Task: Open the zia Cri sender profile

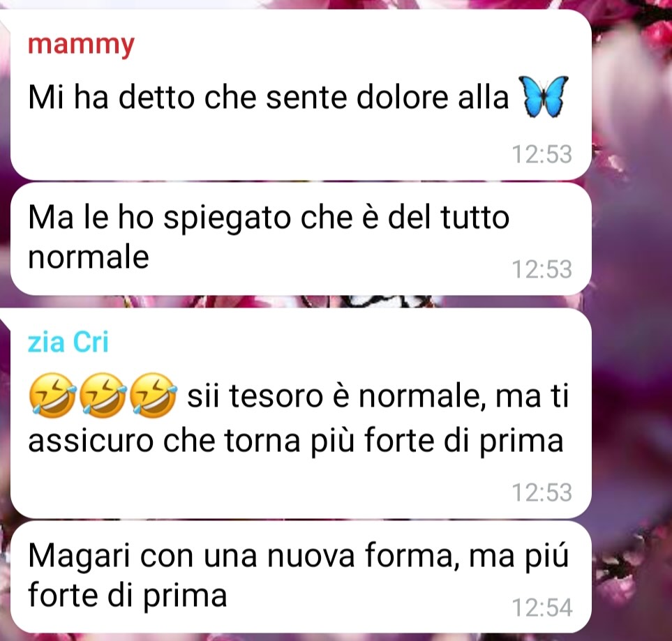Action: click(x=68, y=342)
